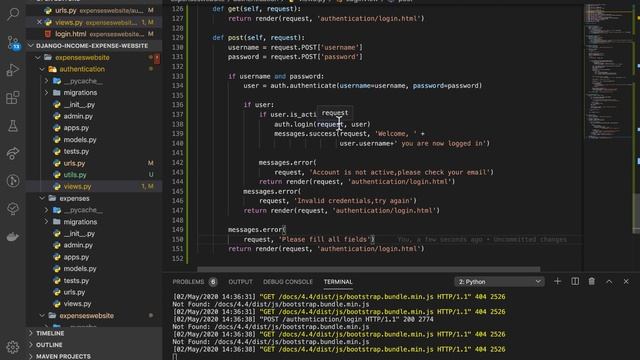The image size is (640, 360).
Task: Open the Docker whale view
Action: pyautogui.click(x=13, y=236)
